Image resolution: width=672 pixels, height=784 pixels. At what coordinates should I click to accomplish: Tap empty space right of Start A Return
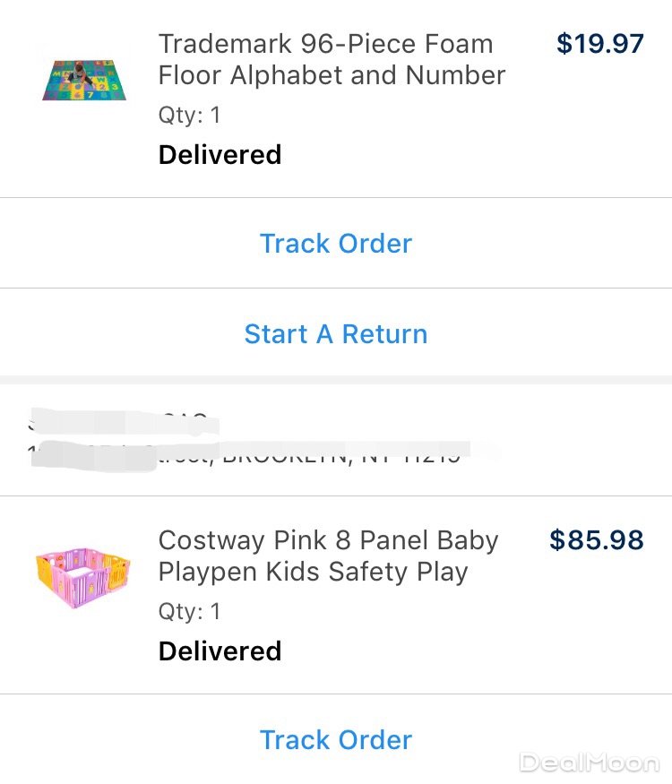556,334
